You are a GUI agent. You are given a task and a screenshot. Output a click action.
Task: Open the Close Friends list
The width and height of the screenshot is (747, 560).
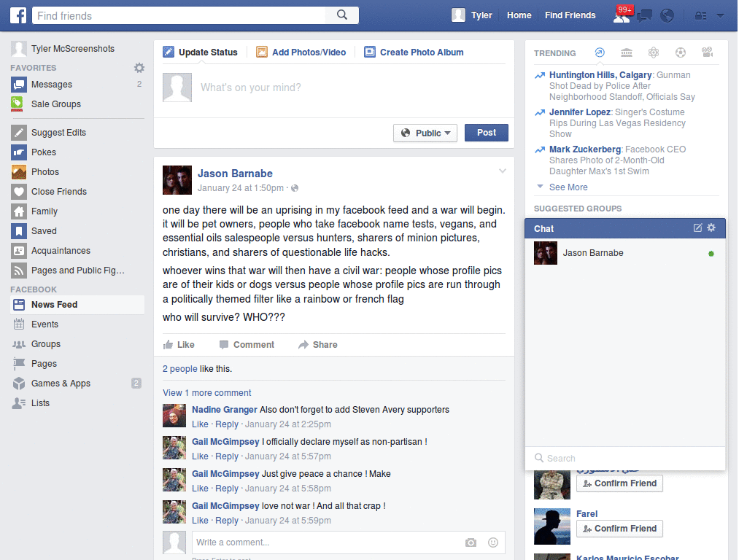click(77, 192)
